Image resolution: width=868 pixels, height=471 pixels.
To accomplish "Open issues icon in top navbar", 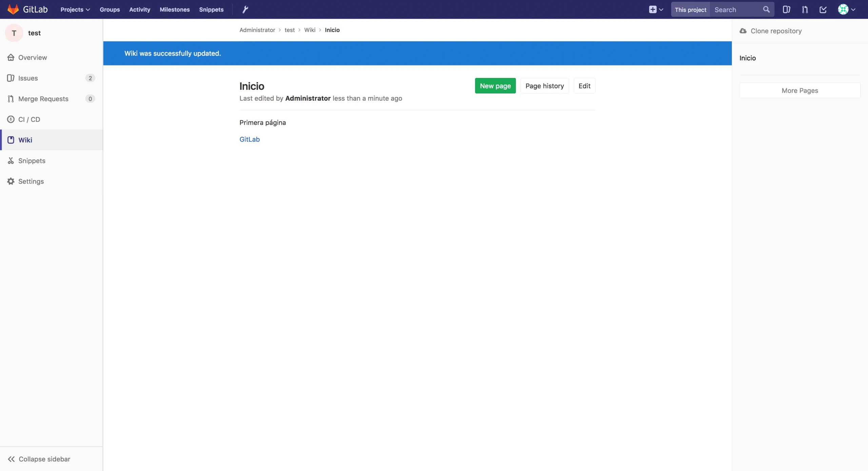I will (x=786, y=9).
